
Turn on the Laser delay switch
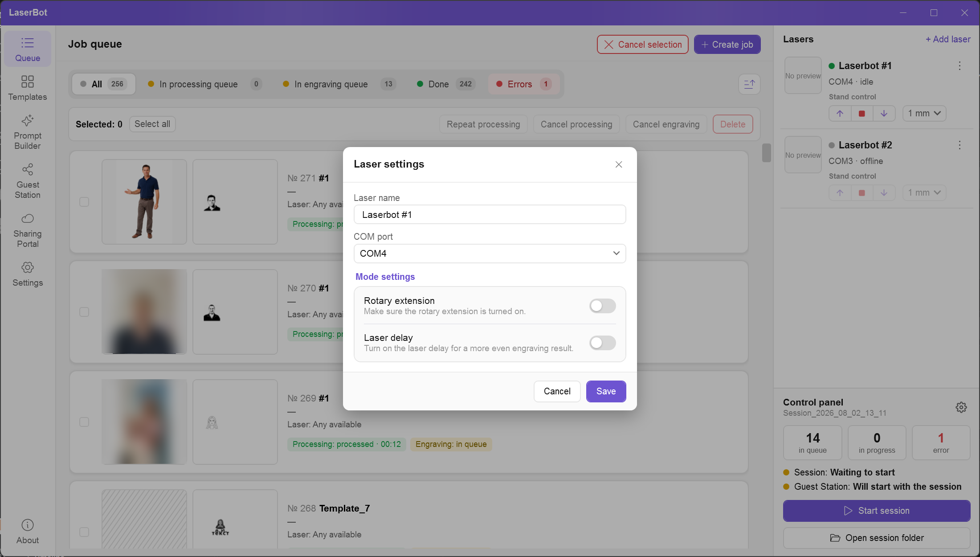[602, 343]
